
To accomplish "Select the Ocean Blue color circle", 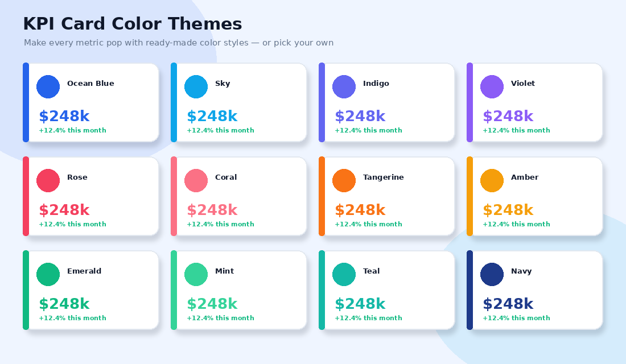I will tap(48, 86).
